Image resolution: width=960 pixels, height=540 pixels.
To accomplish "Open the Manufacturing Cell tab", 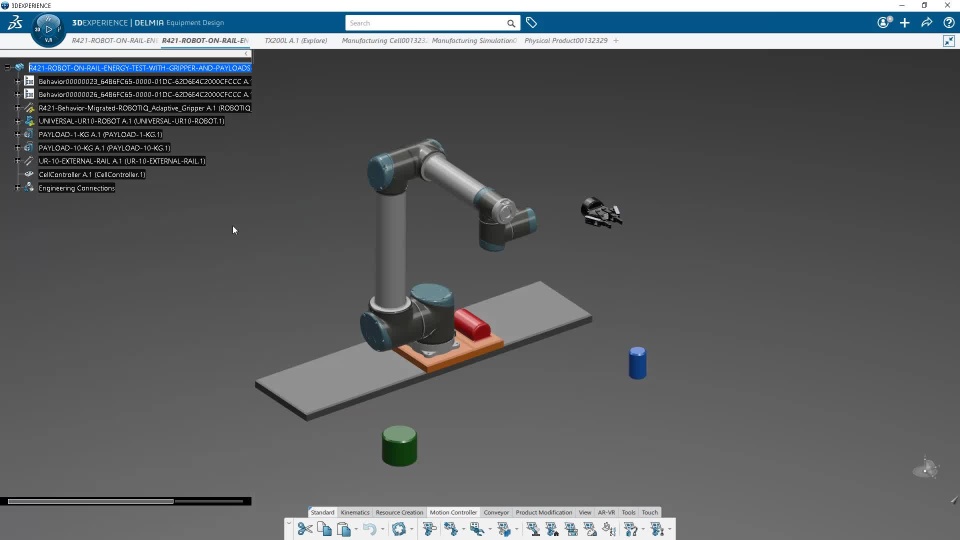I will point(384,40).
